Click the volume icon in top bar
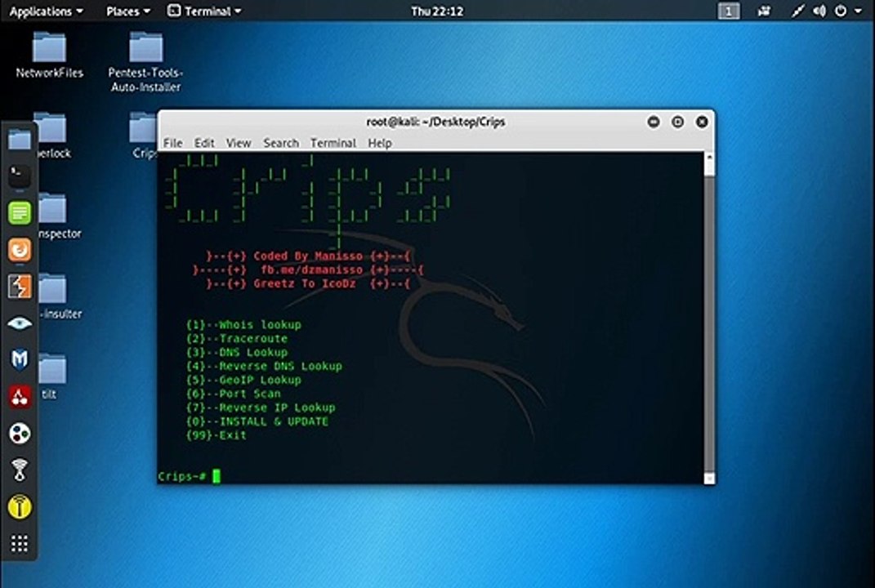The image size is (875, 588). (x=819, y=11)
